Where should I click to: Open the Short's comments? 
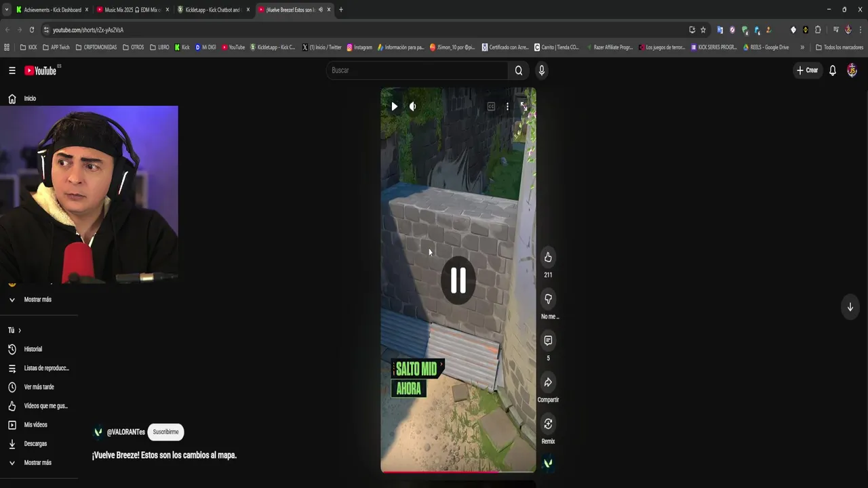click(548, 340)
